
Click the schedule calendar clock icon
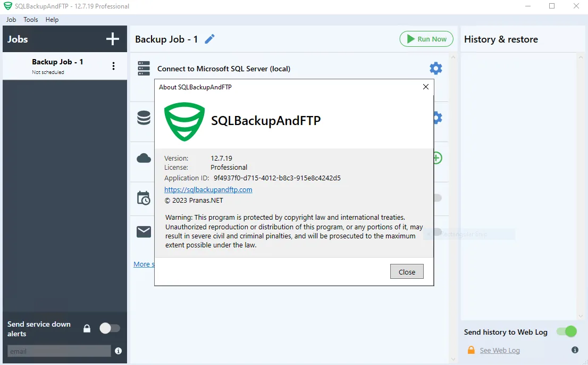pos(144,198)
